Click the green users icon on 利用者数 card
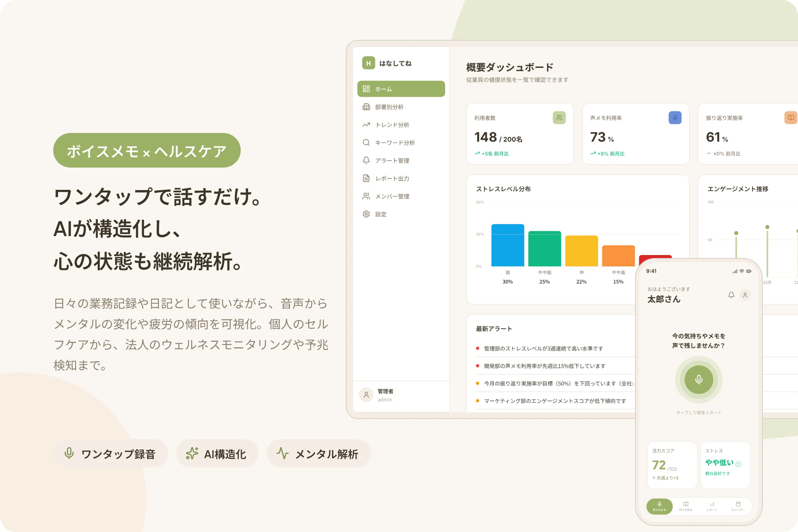 pyautogui.click(x=559, y=118)
